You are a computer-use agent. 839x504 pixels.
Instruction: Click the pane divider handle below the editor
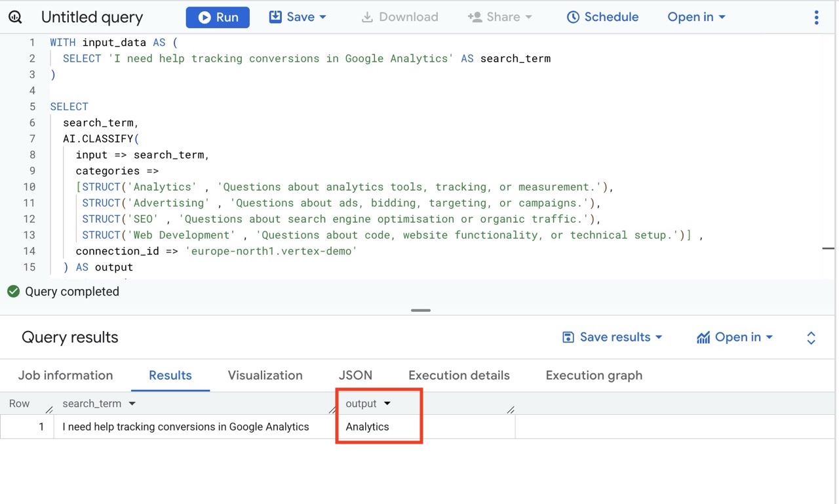(x=421, y=310)
